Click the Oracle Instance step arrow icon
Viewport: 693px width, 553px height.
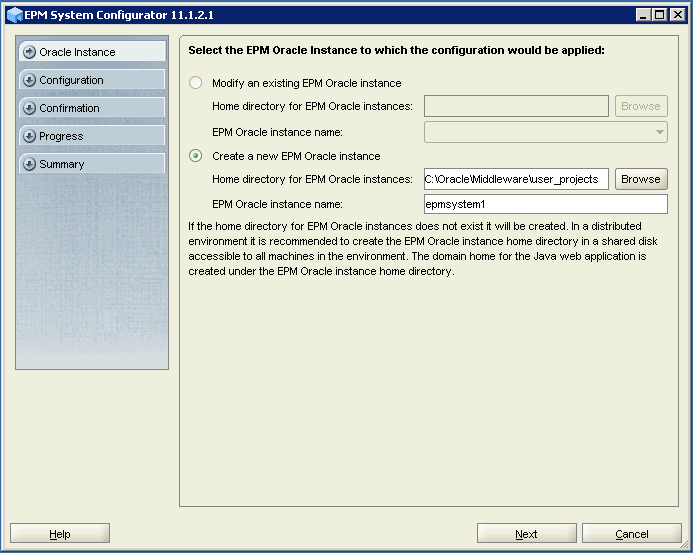point(29,52)
